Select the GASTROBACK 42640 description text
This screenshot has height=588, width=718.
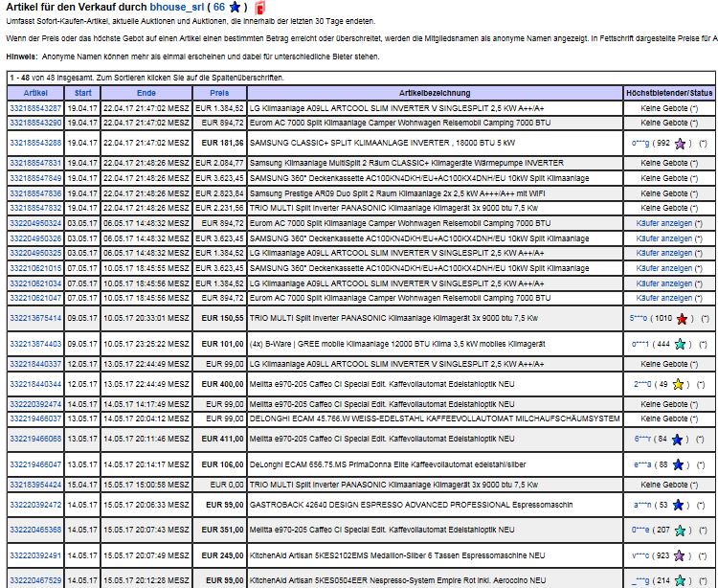pyautogui.click(x=411, y=505)
